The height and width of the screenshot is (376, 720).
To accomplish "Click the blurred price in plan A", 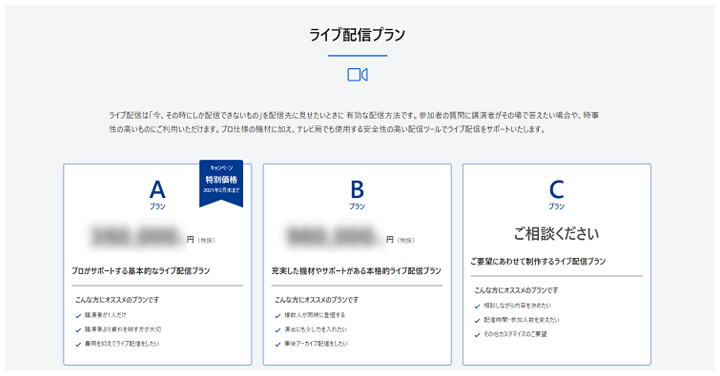I will tap(136, 236).
